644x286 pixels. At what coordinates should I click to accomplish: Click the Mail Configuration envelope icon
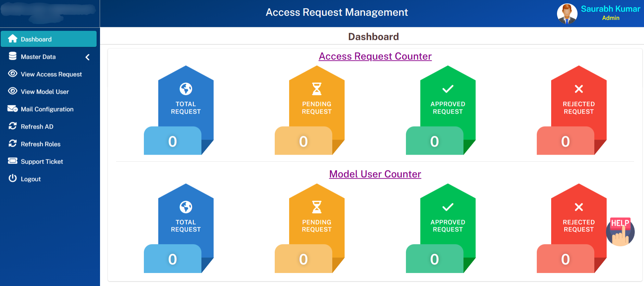coord(13,109)
